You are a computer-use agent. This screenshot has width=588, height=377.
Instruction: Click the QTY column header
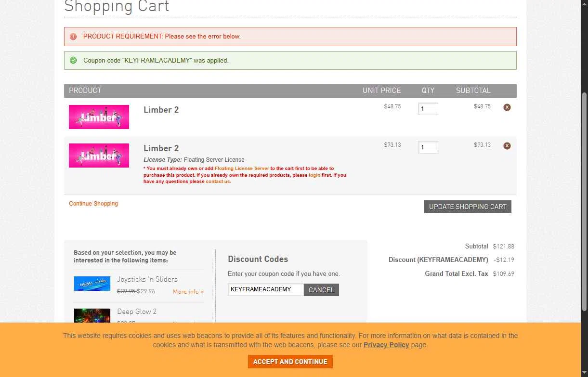click(x=428, y=91)
